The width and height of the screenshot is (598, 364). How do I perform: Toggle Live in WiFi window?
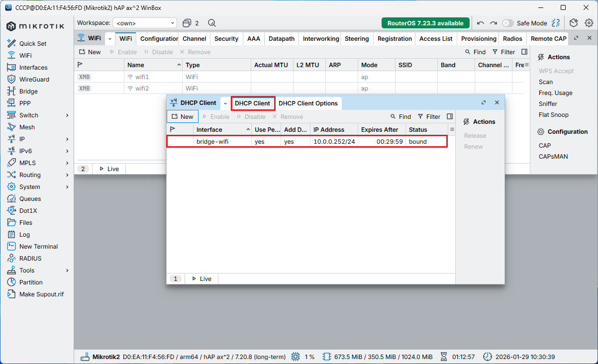click(109, 169)
